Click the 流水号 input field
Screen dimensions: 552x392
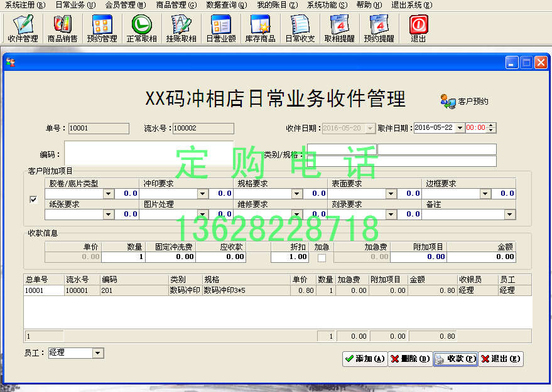tap(203, 129)
